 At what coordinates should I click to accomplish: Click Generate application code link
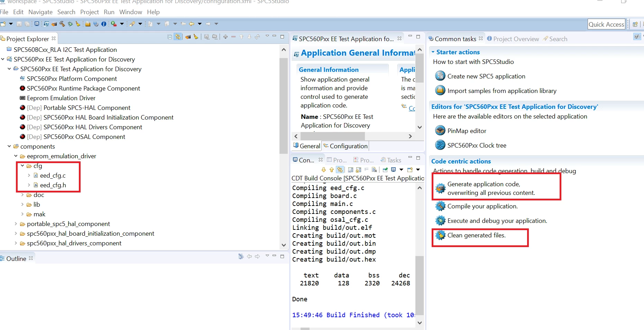point(491,188)
